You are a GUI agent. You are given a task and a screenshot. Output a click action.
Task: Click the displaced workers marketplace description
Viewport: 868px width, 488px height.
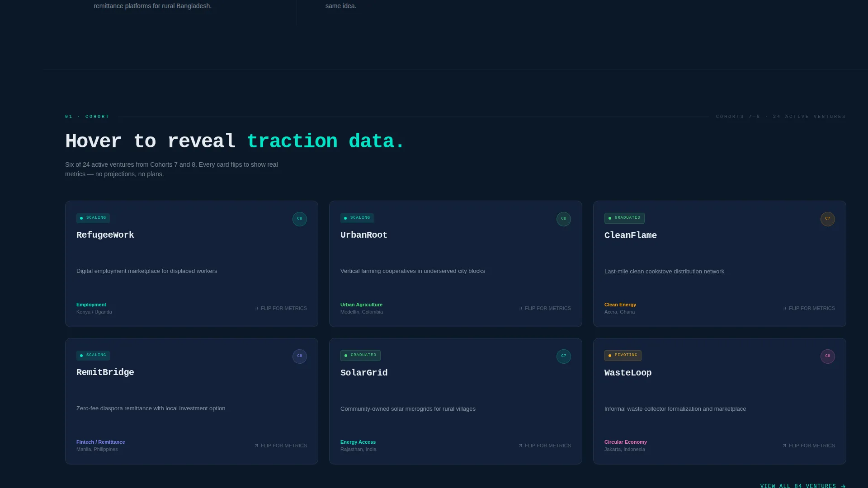[147, 271]
